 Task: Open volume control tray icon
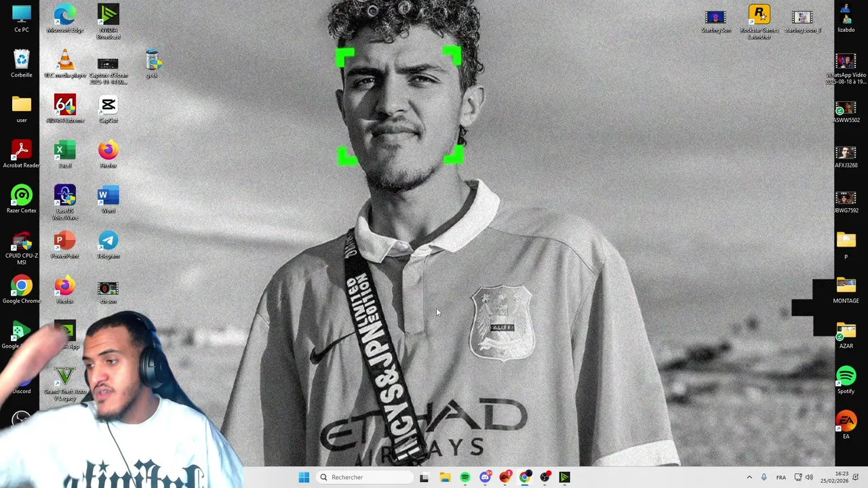point(808,477)
